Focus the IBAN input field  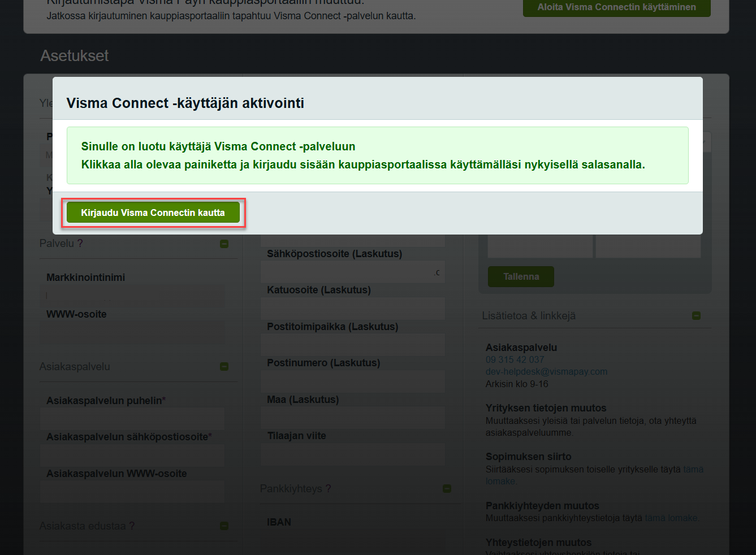[353, 541]
